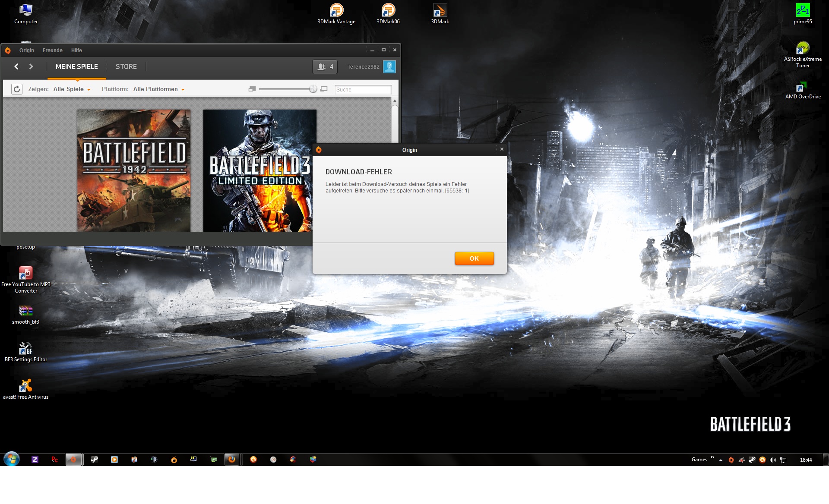Click the media player taskbar icon
The image size is (829, 504).
coord(114,460)
